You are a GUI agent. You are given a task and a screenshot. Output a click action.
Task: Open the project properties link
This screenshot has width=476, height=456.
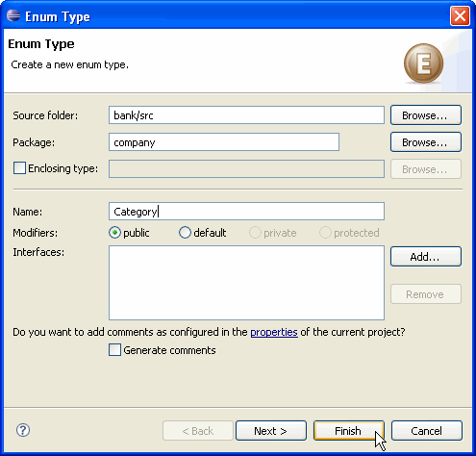tap(274, 332)
